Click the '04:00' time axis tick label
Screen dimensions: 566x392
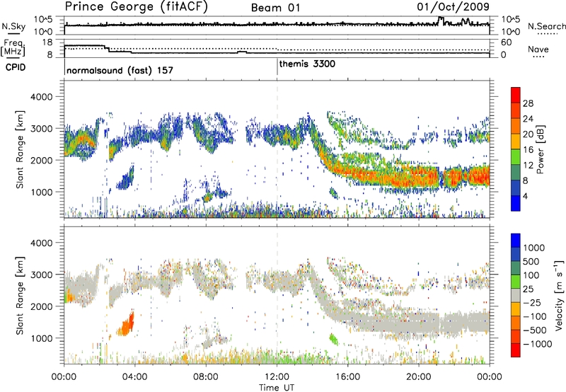134,377
